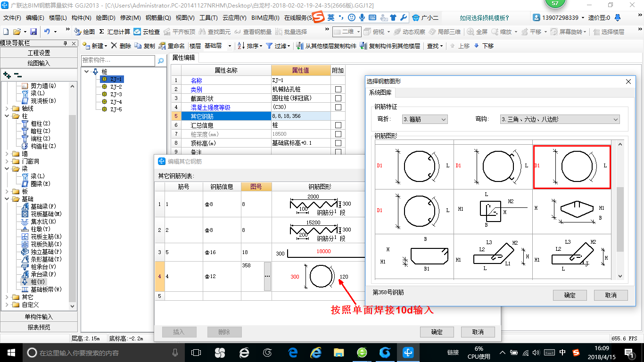Click 取消 in 编辑其它钢筋 dialog
The width and height of the screenshot is (644, 362).
478,332
